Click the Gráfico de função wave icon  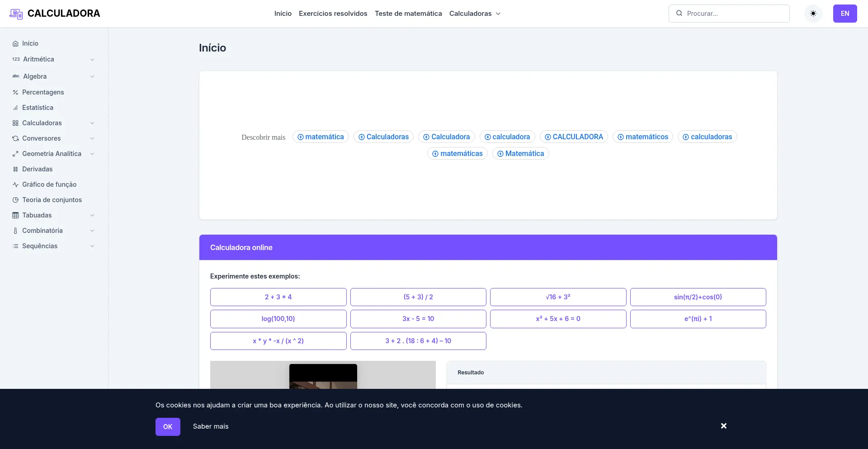point(15,184)
